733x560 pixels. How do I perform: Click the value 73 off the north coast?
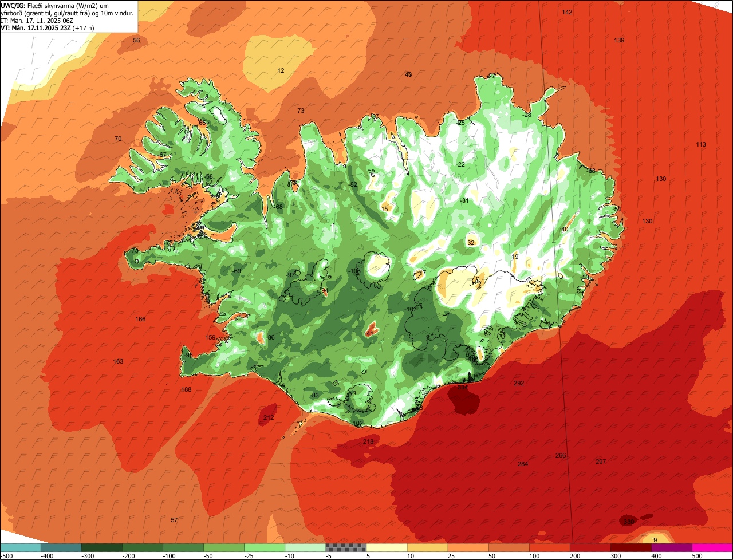point(301,111)
